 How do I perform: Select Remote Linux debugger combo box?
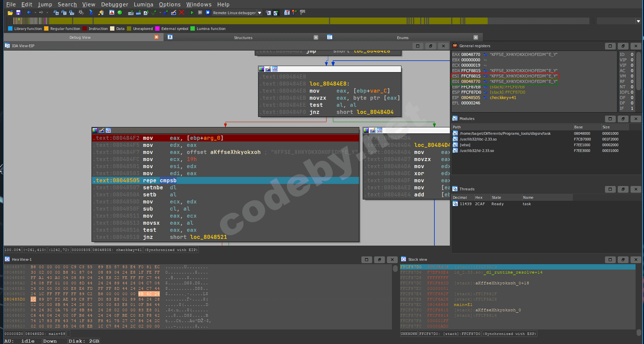click(237, 13)
